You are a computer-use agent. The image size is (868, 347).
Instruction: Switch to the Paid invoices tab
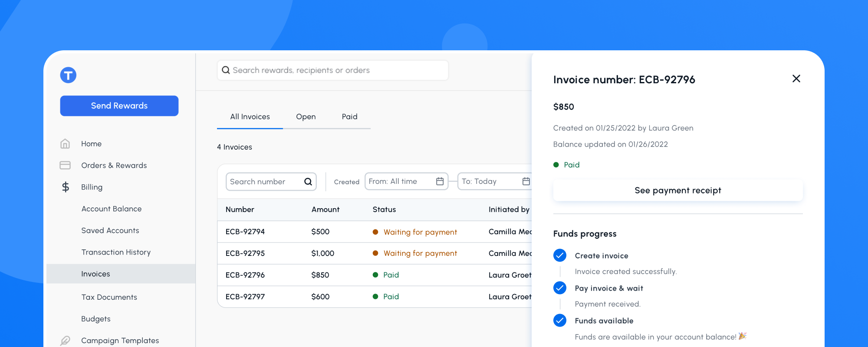pos(350,117)
